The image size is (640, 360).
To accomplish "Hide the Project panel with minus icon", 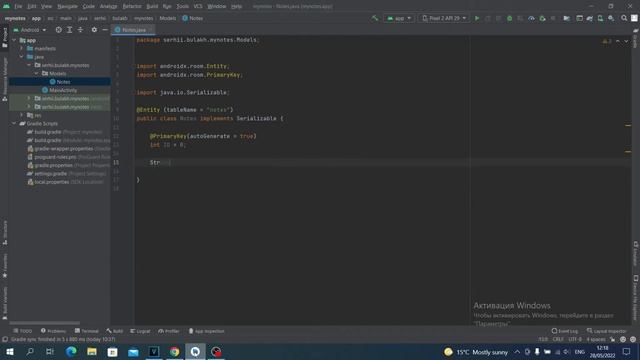I will click(x=105, y=30).
